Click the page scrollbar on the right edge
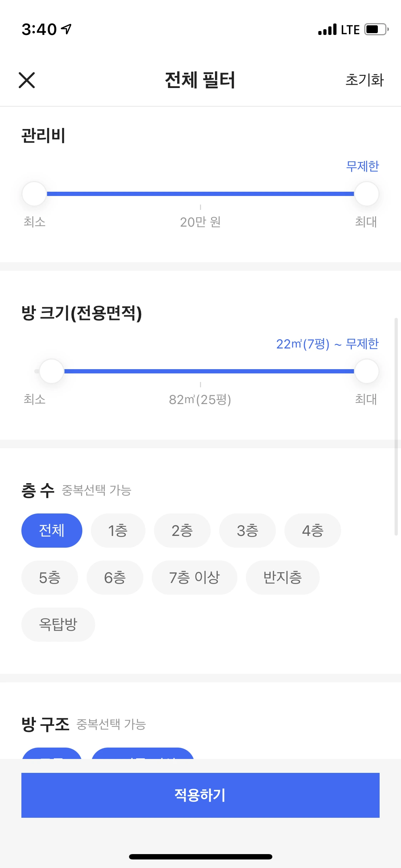This screenshot has width=401, height=868. pyautogui.click(x=396, y=427)
